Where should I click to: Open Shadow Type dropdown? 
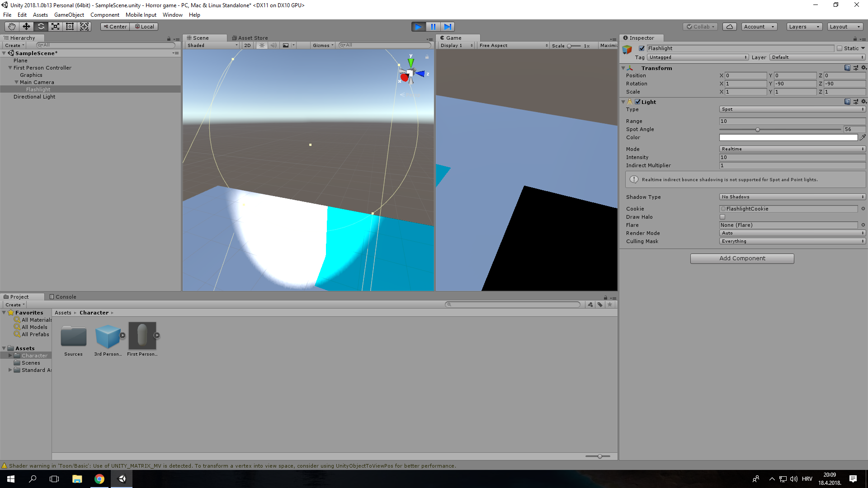tap(793, 197)
